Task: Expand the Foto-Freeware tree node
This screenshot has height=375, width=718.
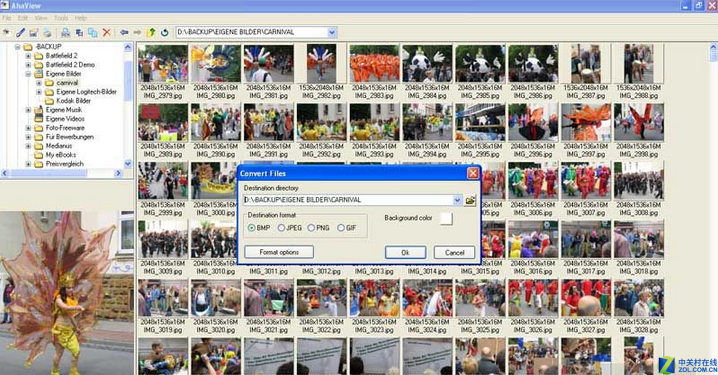Action: [x=28, y=128]
